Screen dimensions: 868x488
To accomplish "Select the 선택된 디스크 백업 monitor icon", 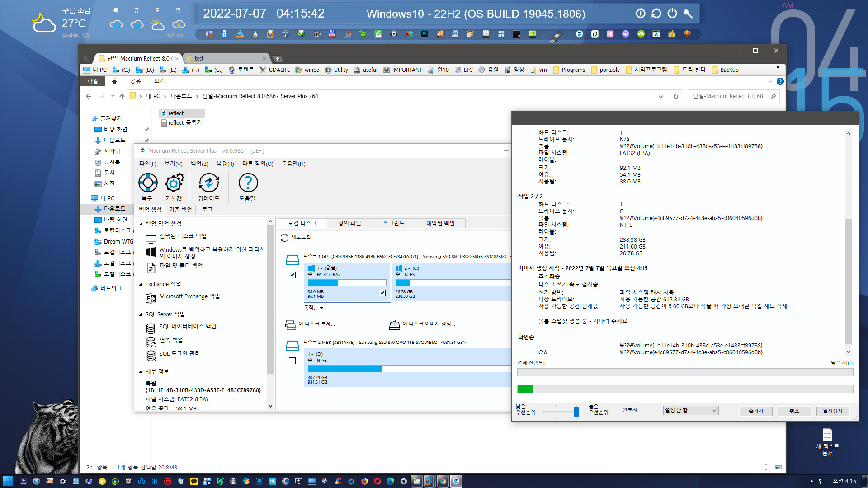I will pos(151,239).
